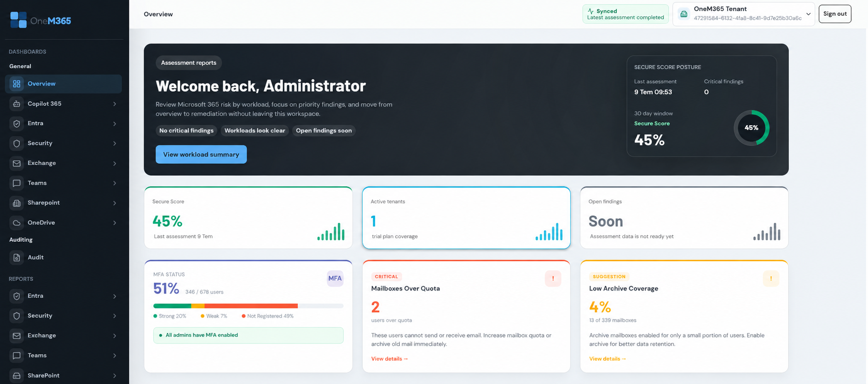Click the Audit document icon
This screenshot has height=384, width=868.
coord(17,257)
